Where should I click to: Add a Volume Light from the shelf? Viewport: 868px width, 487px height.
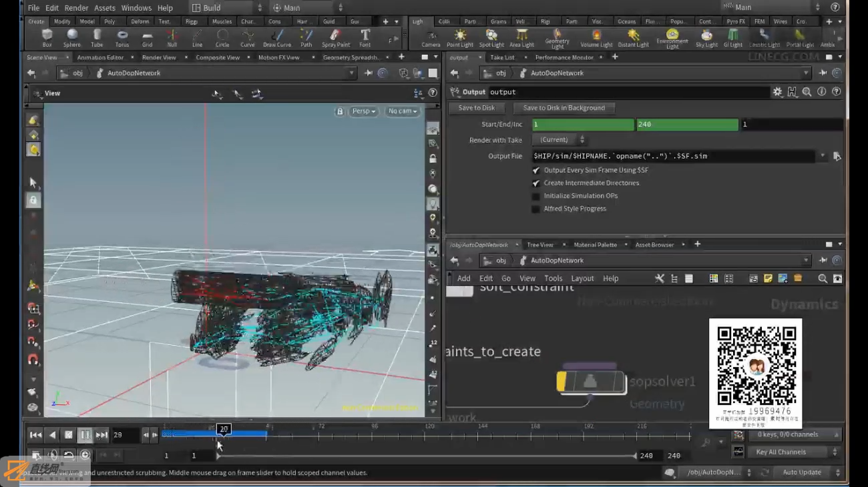(x=596, y=39)
